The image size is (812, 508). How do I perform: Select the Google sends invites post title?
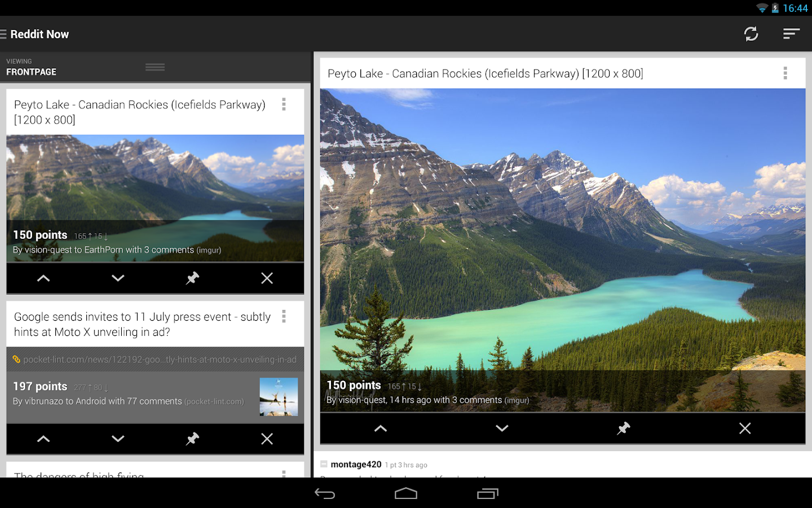coord(143,325)
